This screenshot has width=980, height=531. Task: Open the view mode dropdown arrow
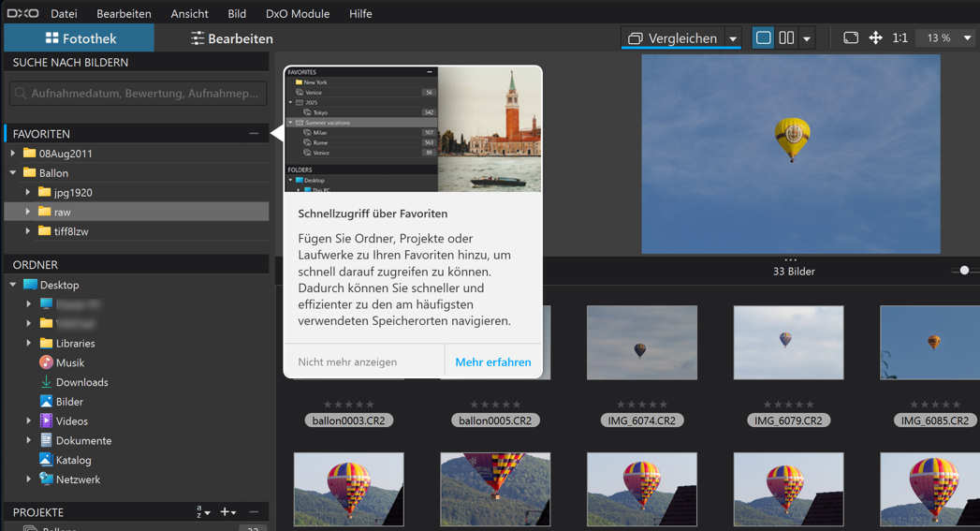tap(807, 38)
